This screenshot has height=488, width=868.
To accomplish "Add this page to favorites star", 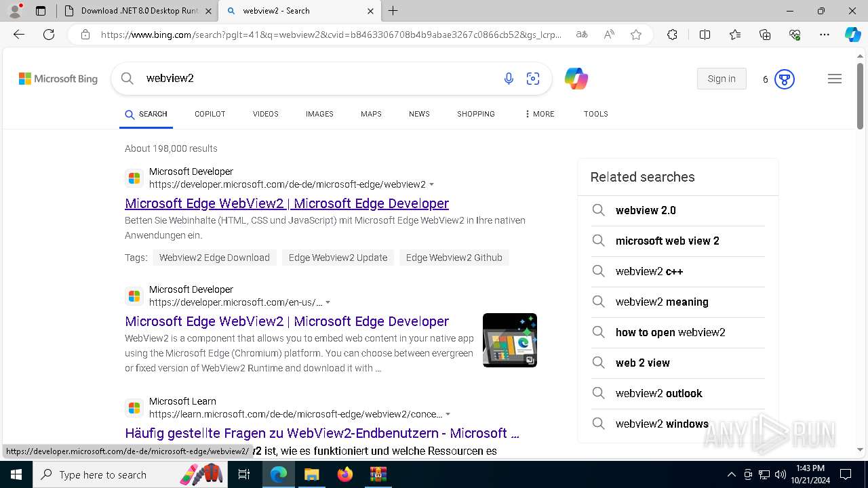I will 636,35.
